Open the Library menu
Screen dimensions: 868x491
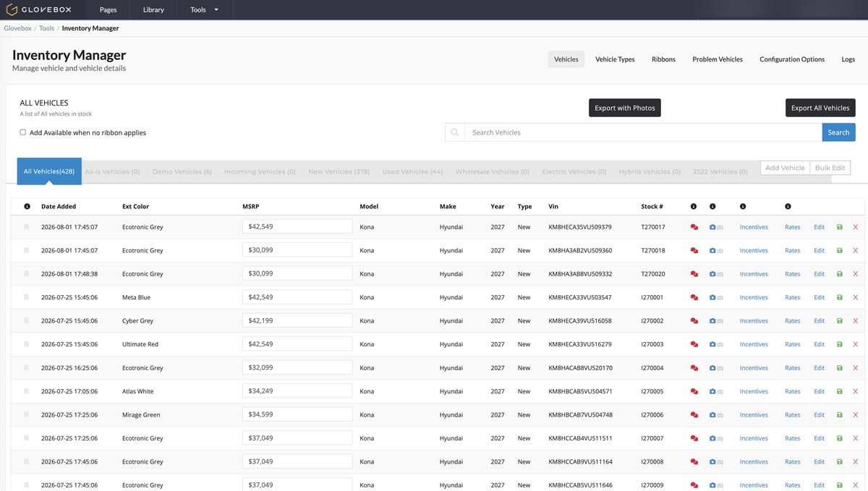click(x=153, y=10)
